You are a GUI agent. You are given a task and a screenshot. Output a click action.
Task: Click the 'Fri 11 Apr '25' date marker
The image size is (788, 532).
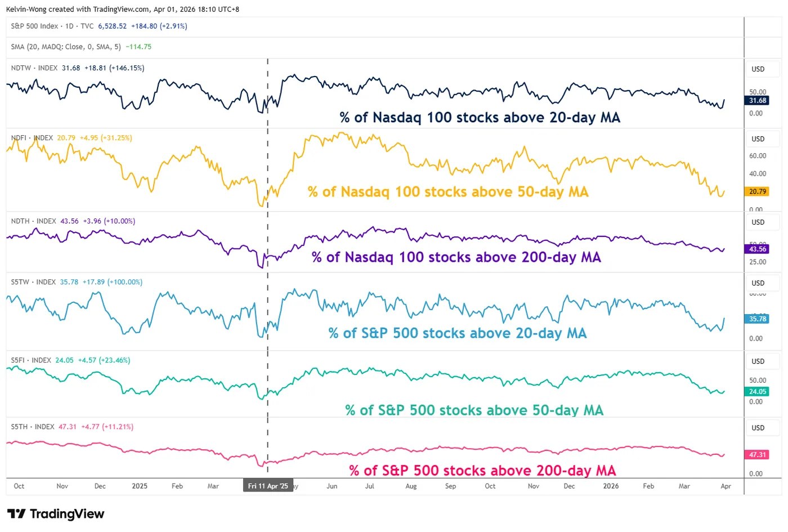click(268, 486)
